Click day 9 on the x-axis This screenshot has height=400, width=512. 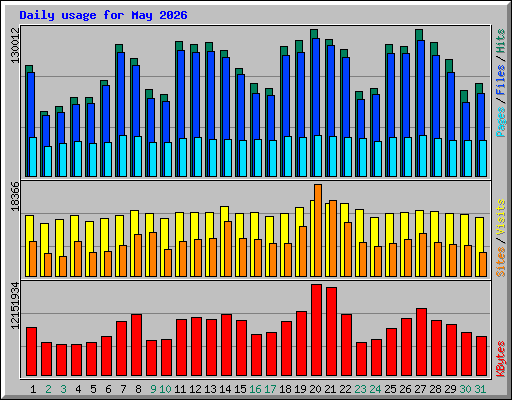153,389
